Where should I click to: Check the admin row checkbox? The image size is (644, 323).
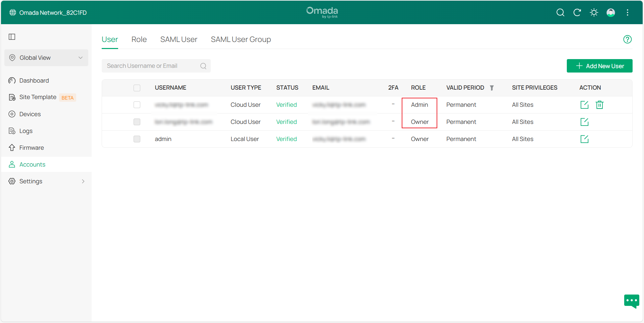click(x=137, y=139)
